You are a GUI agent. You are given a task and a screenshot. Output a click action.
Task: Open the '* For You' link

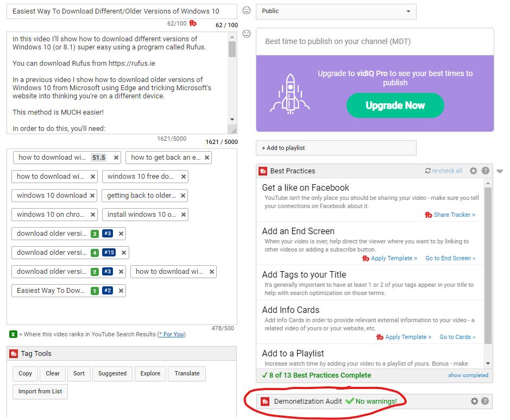tap(172, 334)
